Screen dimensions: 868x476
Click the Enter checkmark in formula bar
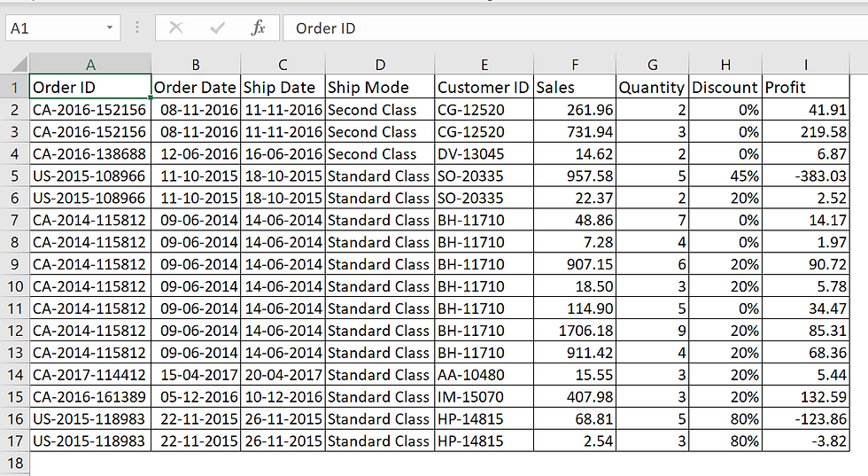[x=217, y=28]
